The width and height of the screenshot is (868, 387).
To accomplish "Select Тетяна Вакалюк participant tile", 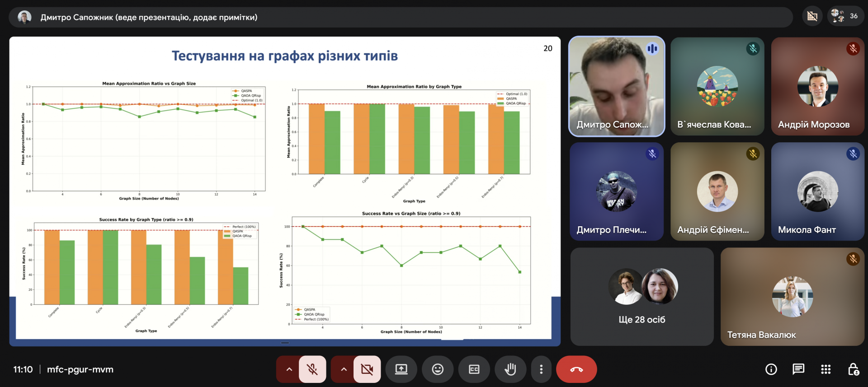I will pyautogui.click(x=792, y=297).
